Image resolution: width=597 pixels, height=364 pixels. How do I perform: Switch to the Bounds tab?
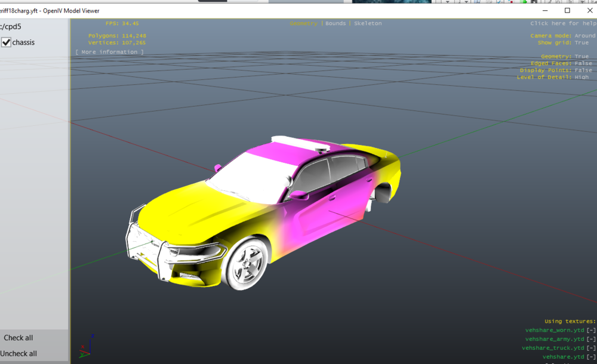tap(336, 23)
